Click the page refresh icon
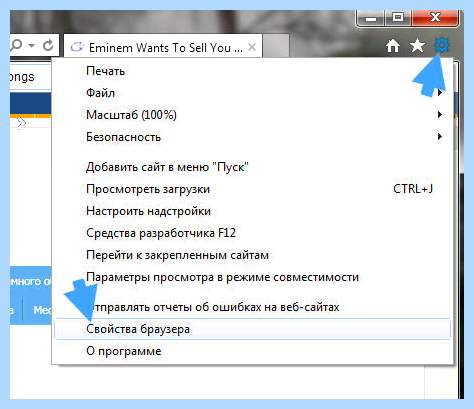Screen dimensions: 474x409 click(49, 45)
